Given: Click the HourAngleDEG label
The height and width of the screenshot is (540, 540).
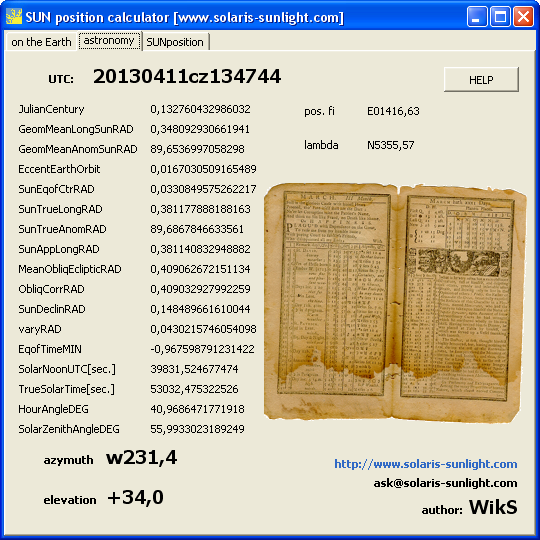Looking at the screenshot, I should pos(53,409).
